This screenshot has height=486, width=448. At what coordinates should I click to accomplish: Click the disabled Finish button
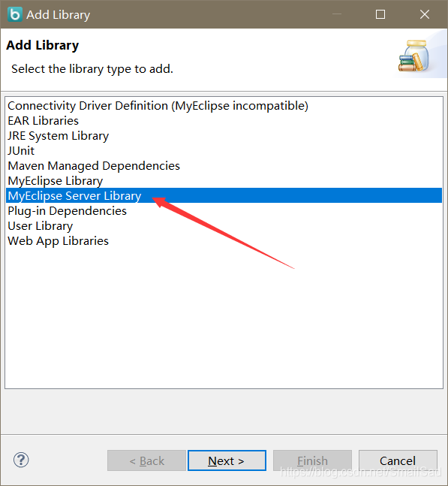tap(312, 460)
